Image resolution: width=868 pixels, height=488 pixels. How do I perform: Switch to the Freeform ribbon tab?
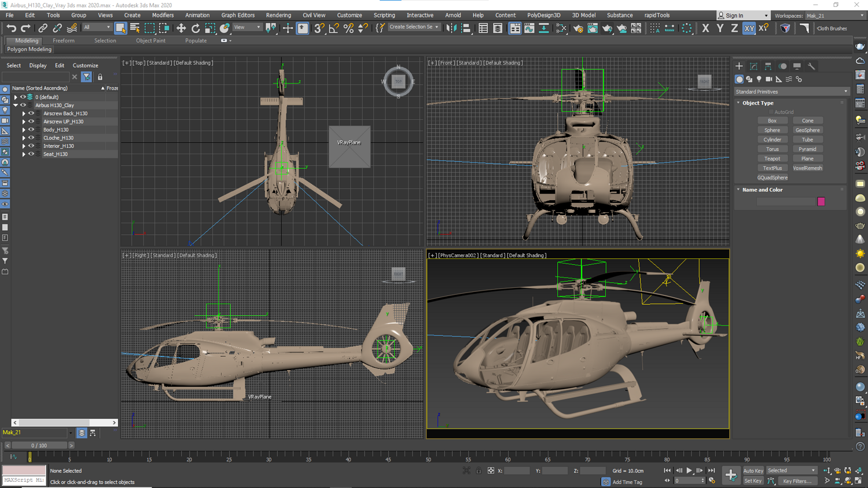pos(63,40)
